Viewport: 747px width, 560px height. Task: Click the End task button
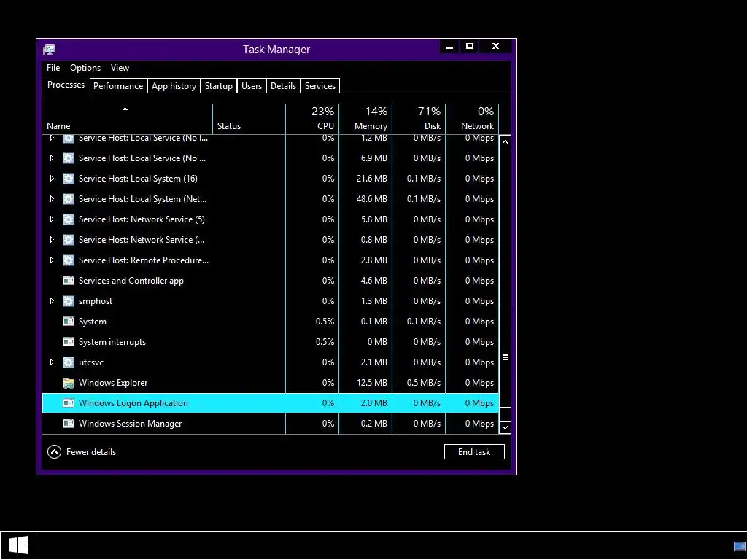click(474, 452)
